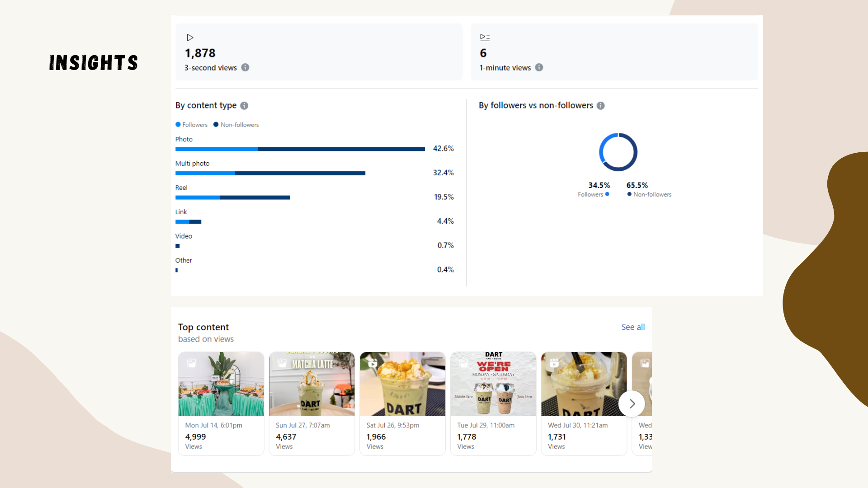Viewport: 868px width, 488px height.
Task: Click reel icon on Wed Jul 30 post
Action: click(x=554, y=363)
